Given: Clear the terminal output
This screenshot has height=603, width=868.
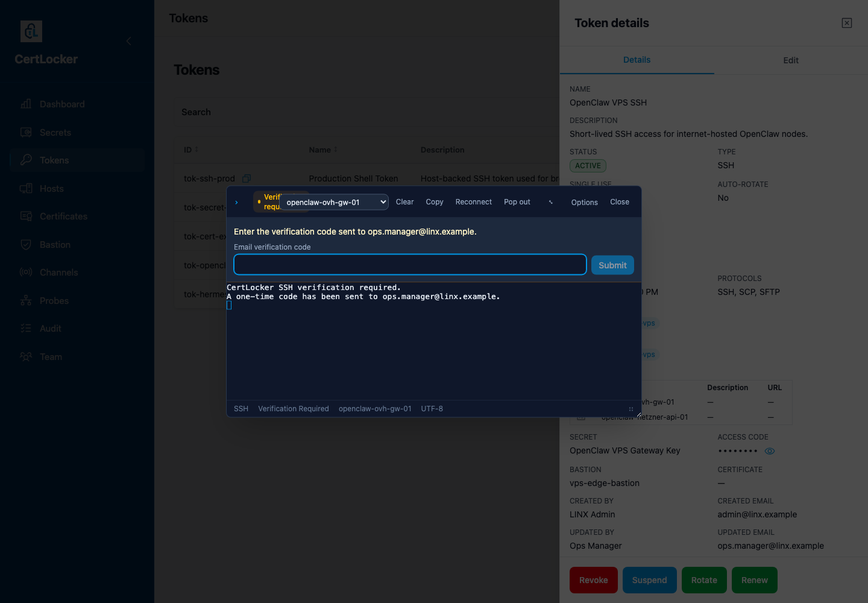Looking at the screenshot, I should pos(404,202).
